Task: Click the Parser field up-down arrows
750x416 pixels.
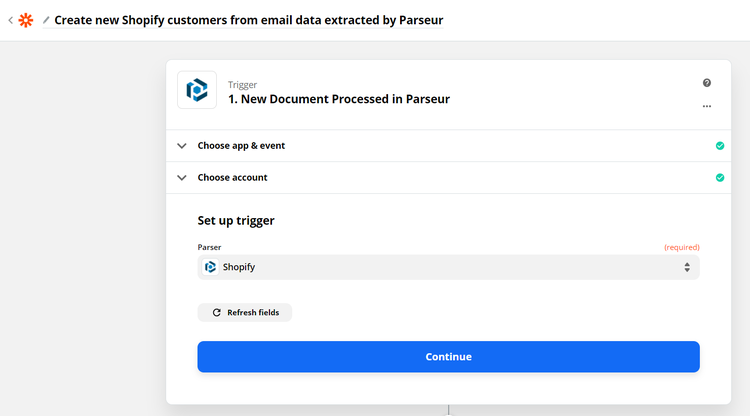Action: tap(687, 267)
